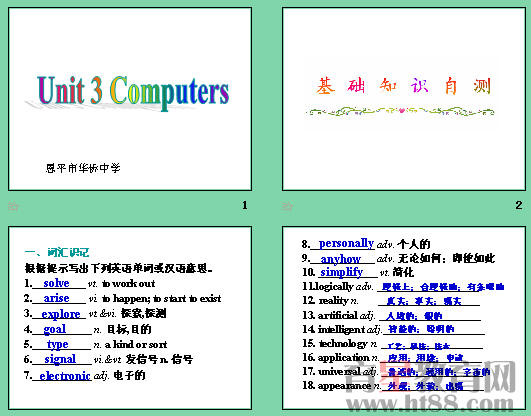Click the 一、词汇识记 heading

(x=57, y=252)
